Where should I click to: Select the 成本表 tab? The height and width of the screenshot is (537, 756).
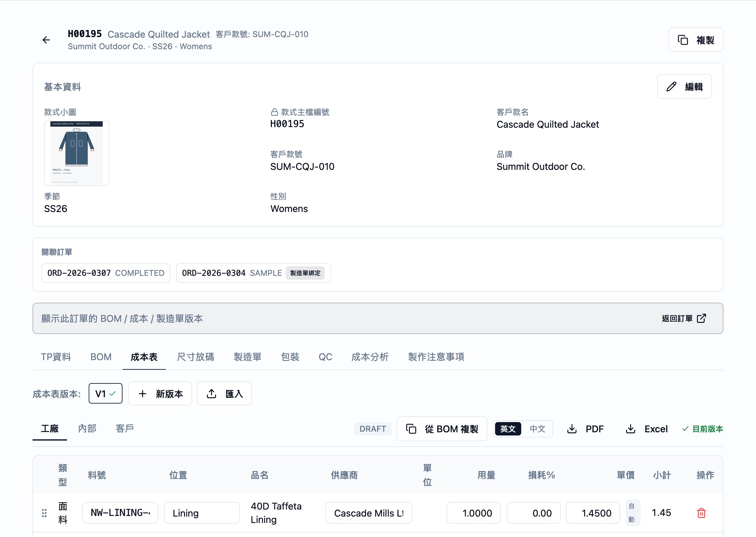click(x=144, y=357)
